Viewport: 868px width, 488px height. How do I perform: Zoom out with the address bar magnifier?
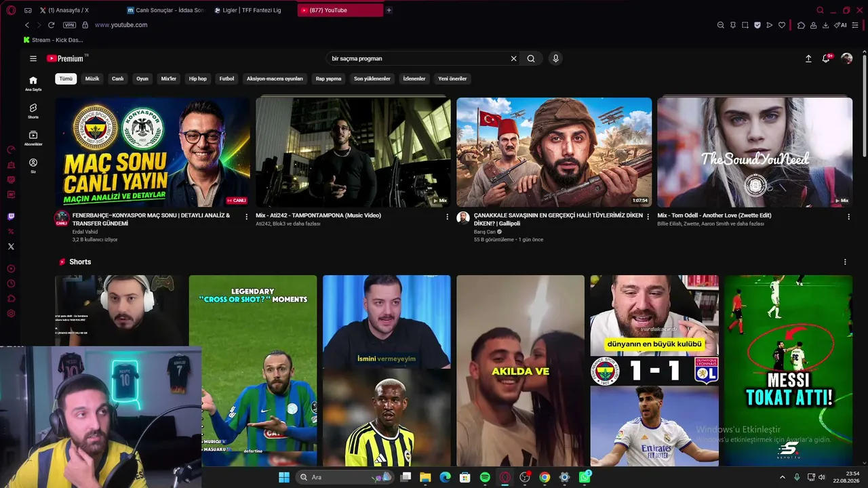(x=720, y=25)
